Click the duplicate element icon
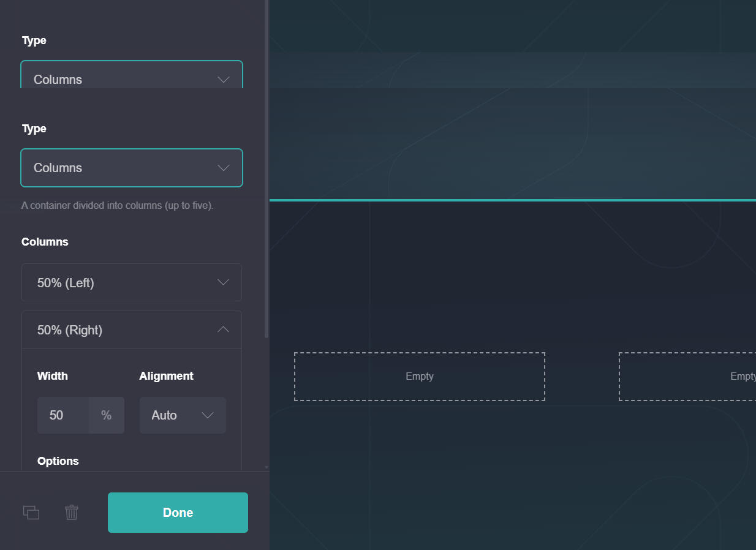The height and width of the screenshot is (550, 756). pyautogui.click(x=31, y=513)
